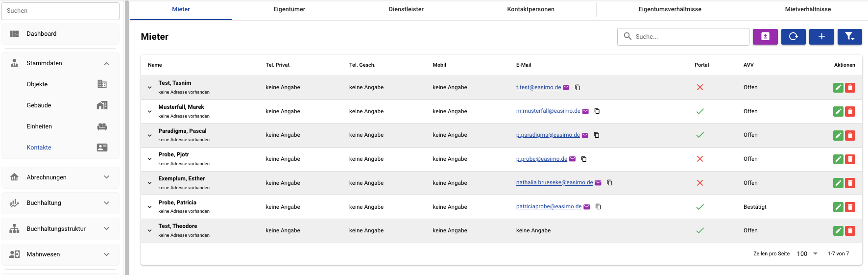This screenshot has width=868, height=275.
Task: Delete the Exemplum, Esther entry
Action: point(850,183)
